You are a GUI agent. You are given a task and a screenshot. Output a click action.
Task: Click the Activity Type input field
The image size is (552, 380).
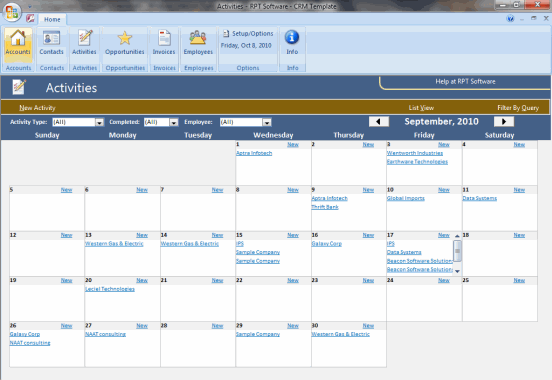[74, 122]
